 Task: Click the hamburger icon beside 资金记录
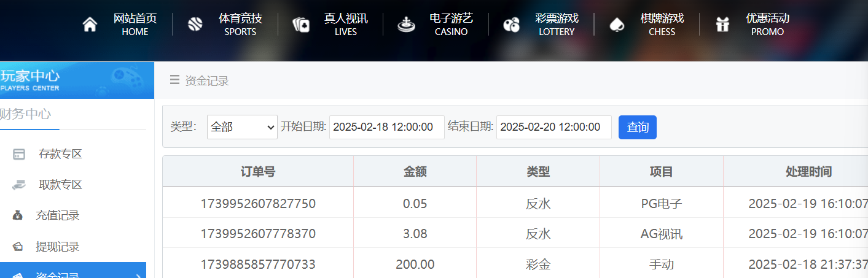point(175,80)
